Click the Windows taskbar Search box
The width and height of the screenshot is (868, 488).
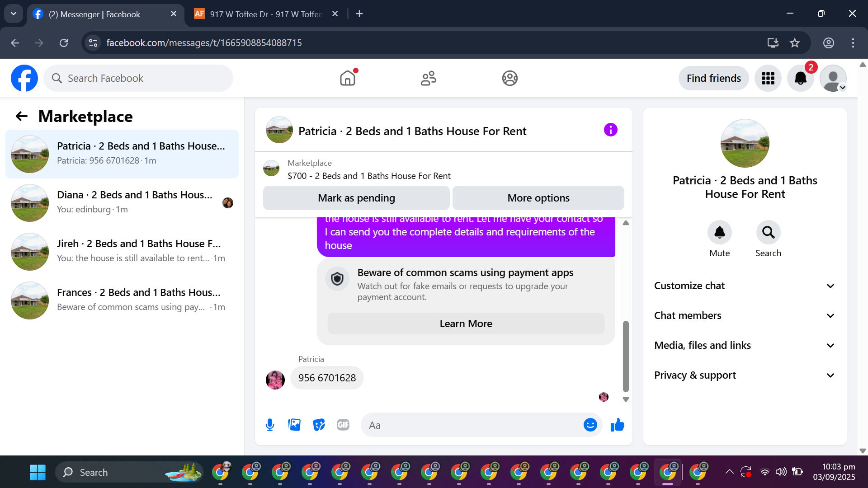[129, 472]
